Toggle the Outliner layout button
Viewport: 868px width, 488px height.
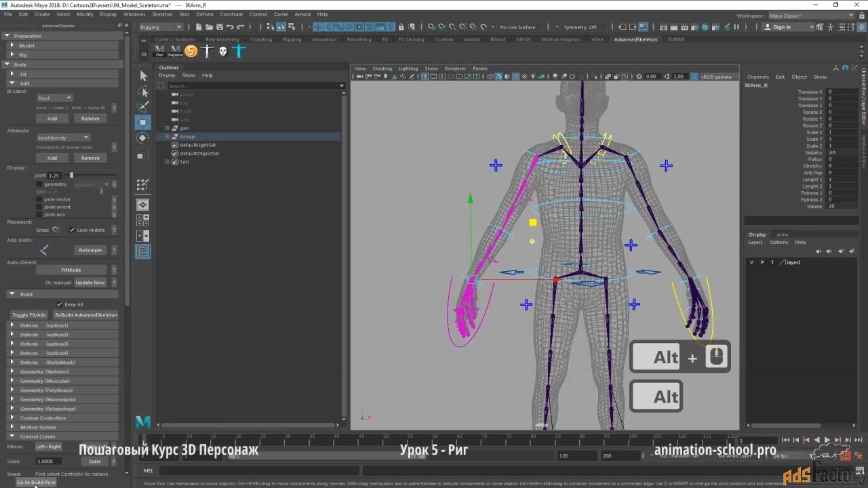(x=143, y=251)
